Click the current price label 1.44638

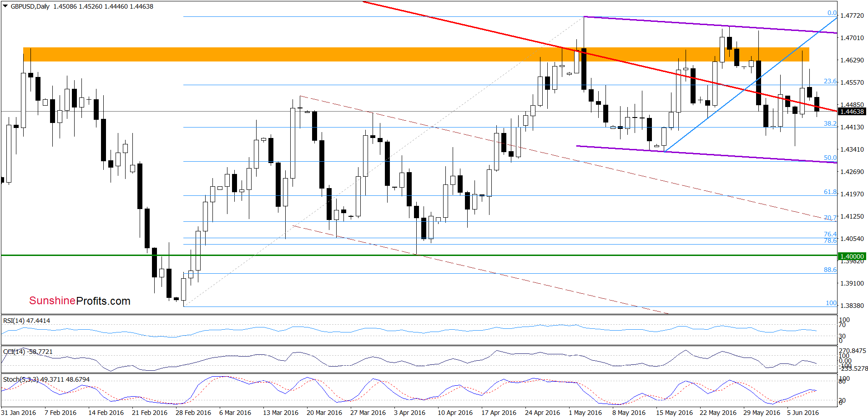[852, 112]
